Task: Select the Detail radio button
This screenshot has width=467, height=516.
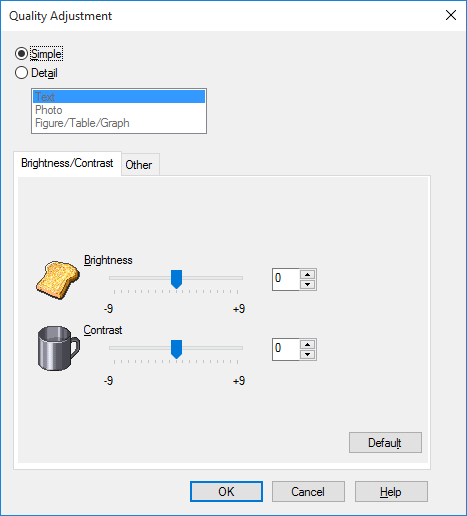Action: (21, 73)
